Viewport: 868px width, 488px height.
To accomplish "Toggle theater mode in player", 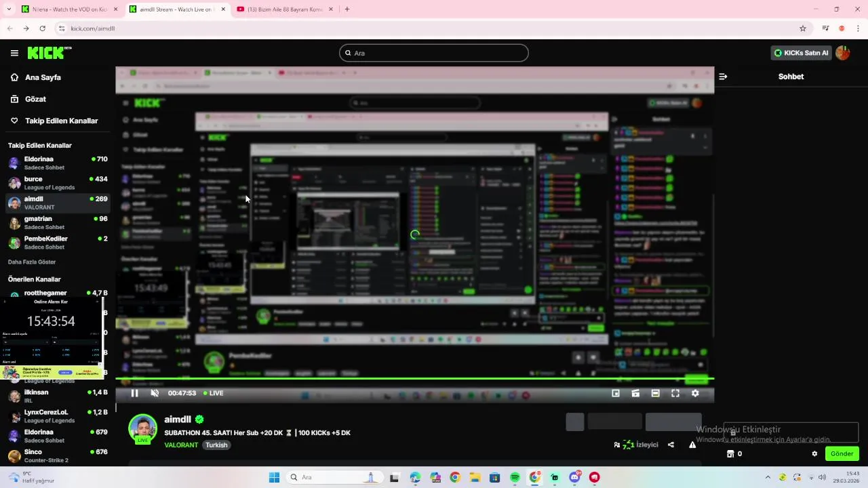I will [655, 393].
